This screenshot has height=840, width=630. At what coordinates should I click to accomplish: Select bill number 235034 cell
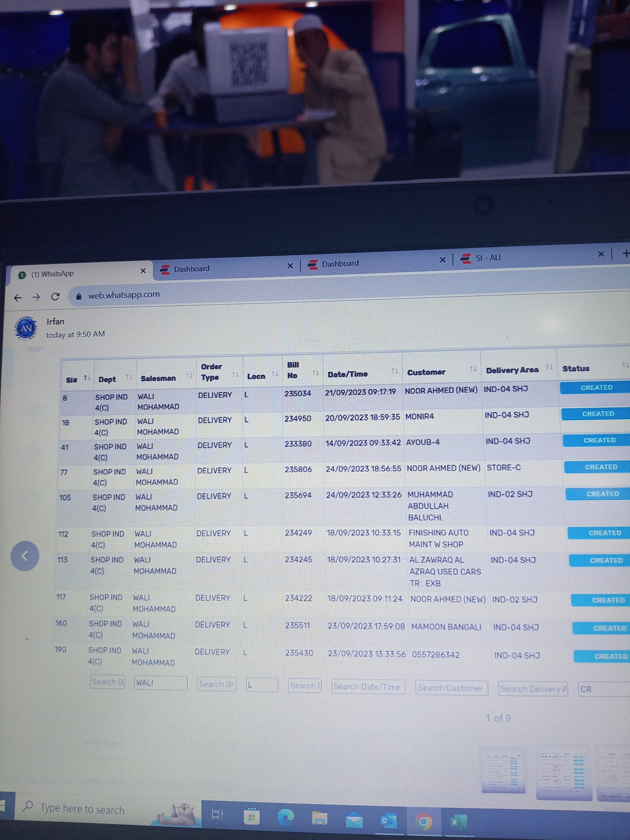(298, 394)
